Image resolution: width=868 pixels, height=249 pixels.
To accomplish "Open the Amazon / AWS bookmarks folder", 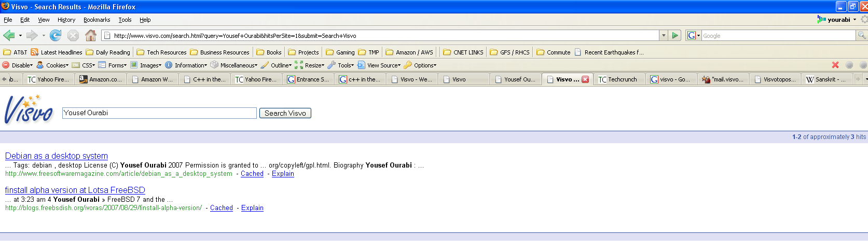I will (409, 52).
